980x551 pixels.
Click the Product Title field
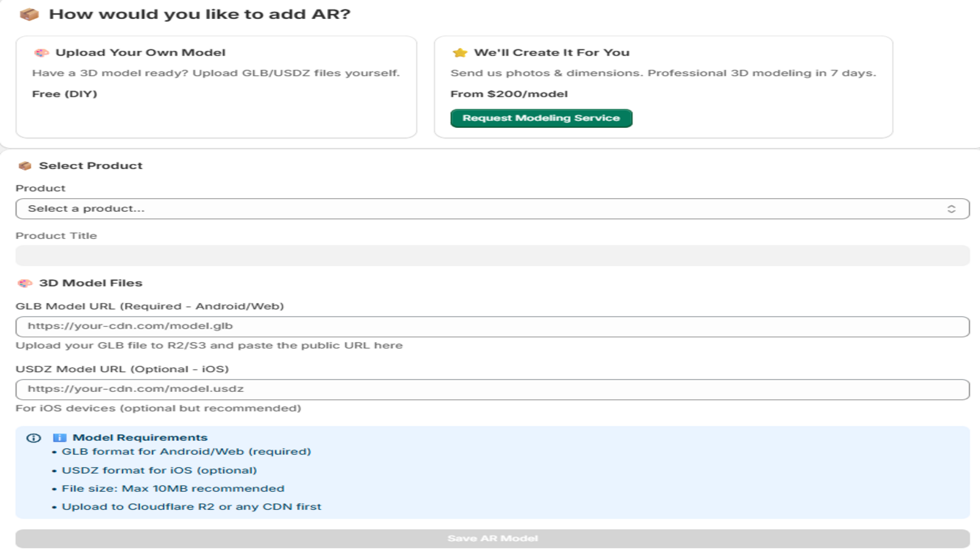tap(492, 255)
